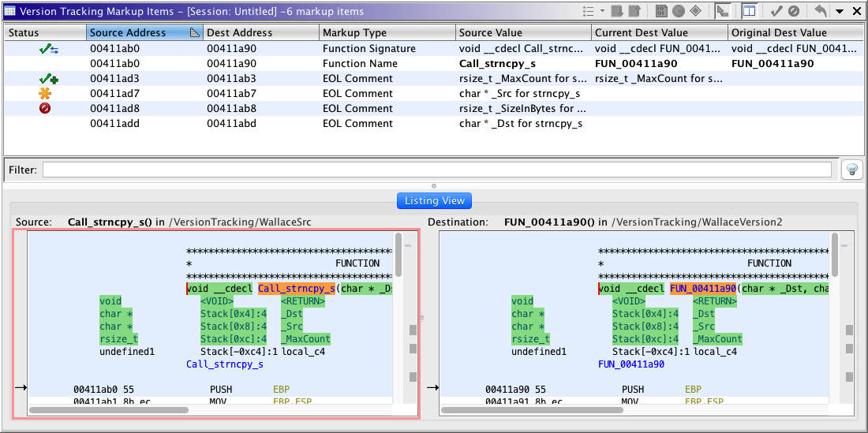Click the orange asterisk status icon

(x=45, y=94)
